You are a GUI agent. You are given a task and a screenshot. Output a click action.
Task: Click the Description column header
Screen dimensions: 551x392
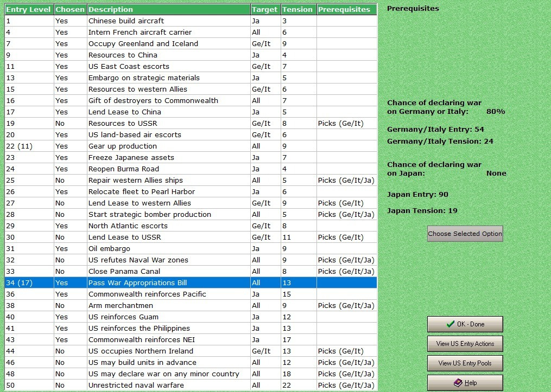tap(169, 9)
